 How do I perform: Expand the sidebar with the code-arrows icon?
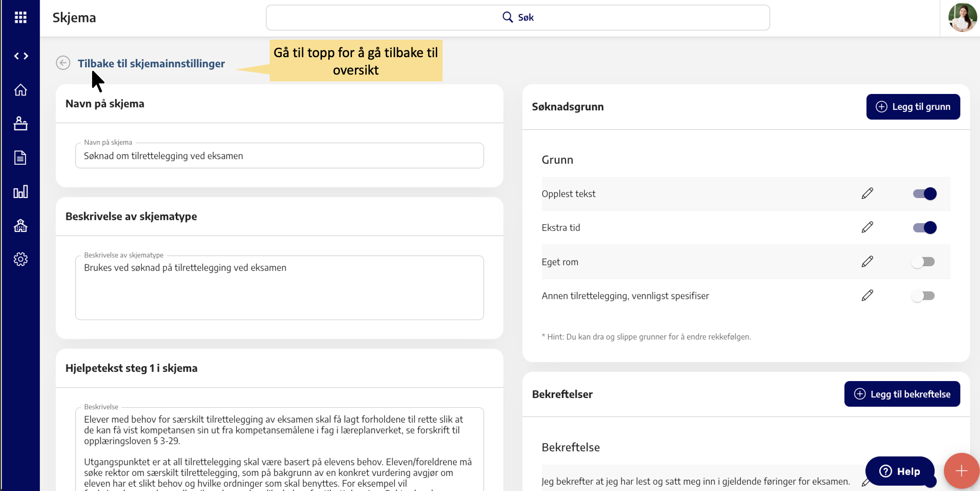pos(21,56)
